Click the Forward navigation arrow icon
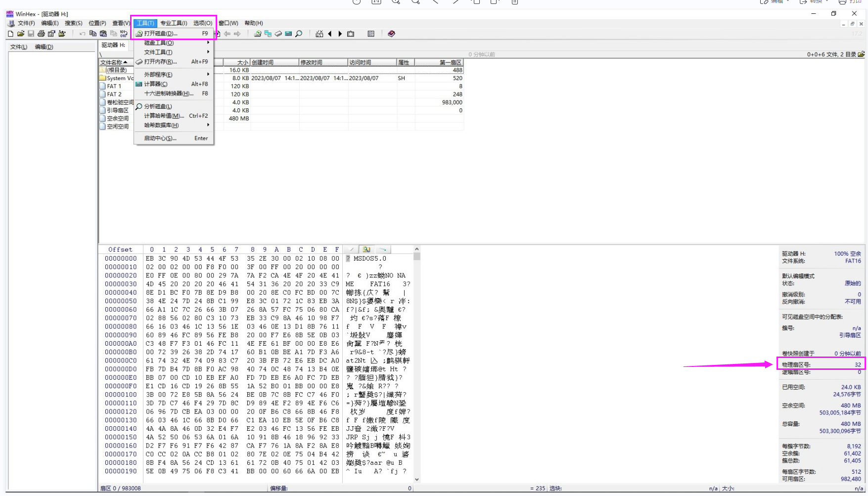The width and height of the screenshot is (868, 496). coord(237,34)
